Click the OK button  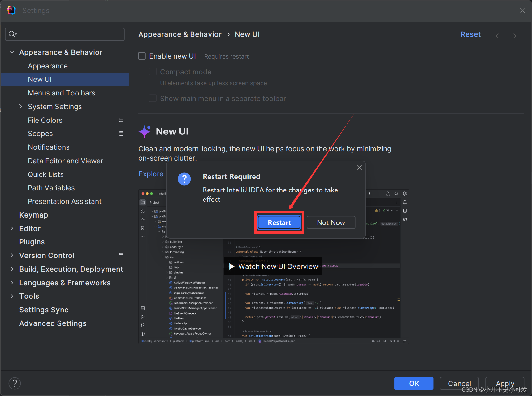pyautogui.click(x=414, y=383)
